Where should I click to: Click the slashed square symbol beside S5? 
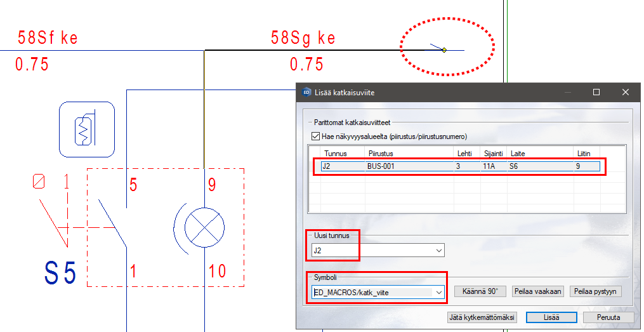click(x=39, y=181)
